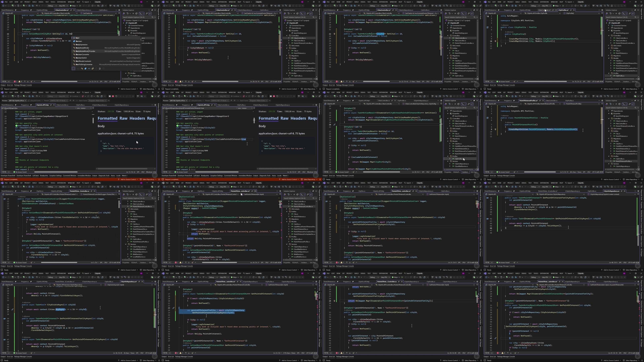Select BoolRouteConstraint in the IntelliSense suggestions
The height and width of the screenshot is (362, 644).
(84, 61)
